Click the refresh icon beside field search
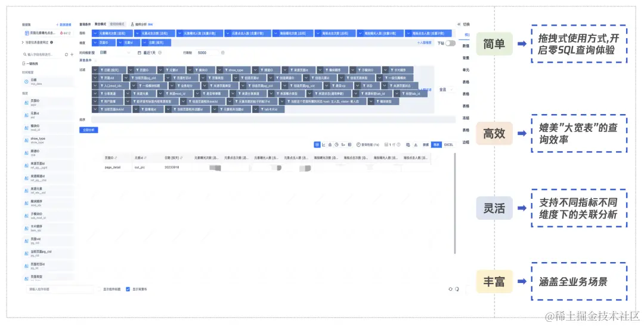Viewport: 644px width, 326px height. tap(67, 54)
